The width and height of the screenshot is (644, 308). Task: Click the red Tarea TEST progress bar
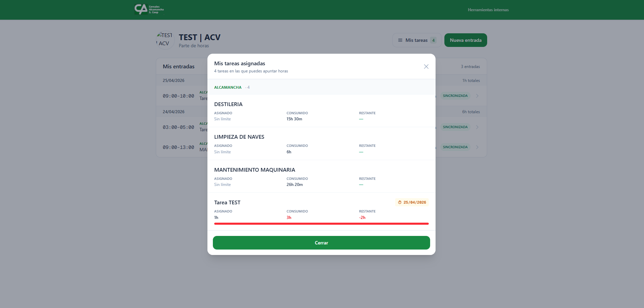[321, 224]
